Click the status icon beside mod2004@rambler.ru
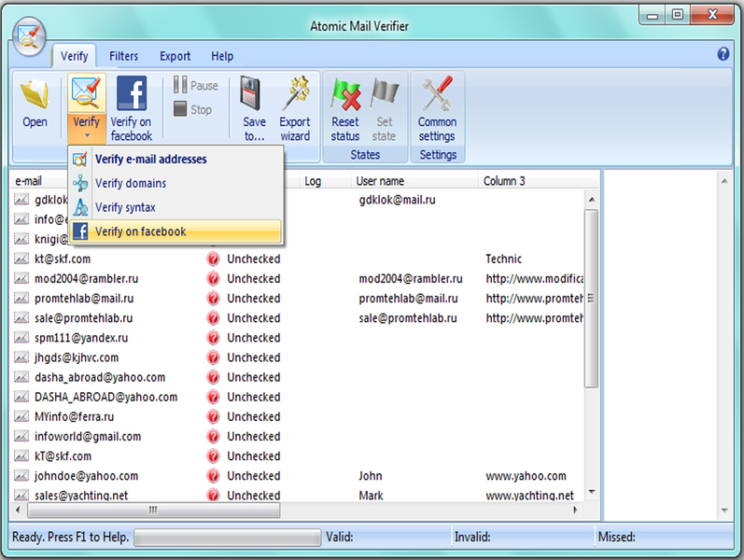Screen dimensions: 744x560 click(213, 278)
